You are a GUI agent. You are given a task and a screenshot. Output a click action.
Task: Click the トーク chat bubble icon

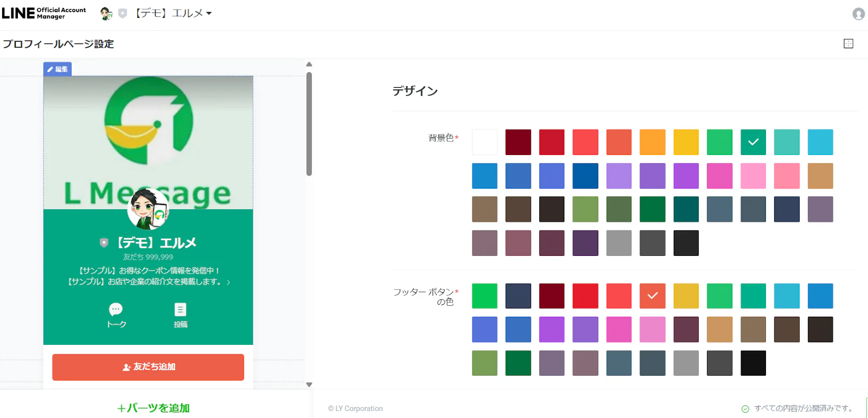pos(116,310)
